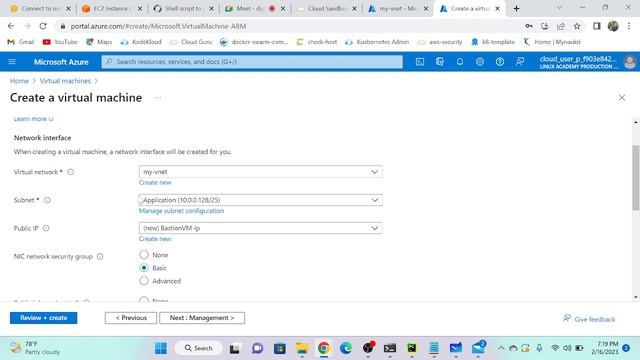Navigate to Home breadcrumb
This screenshot has width=640, height=360.
pos(19,81)
